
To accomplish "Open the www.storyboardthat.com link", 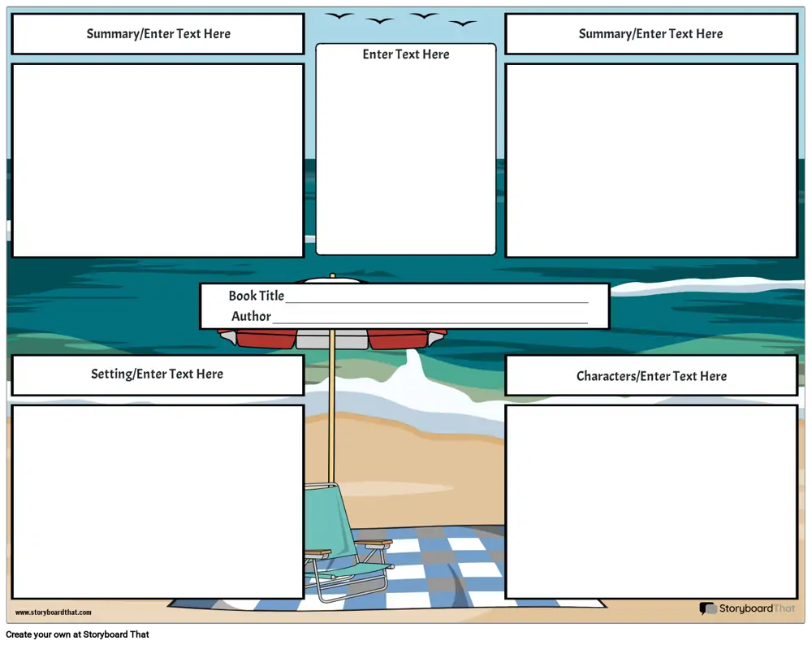I will pos(53,613).
